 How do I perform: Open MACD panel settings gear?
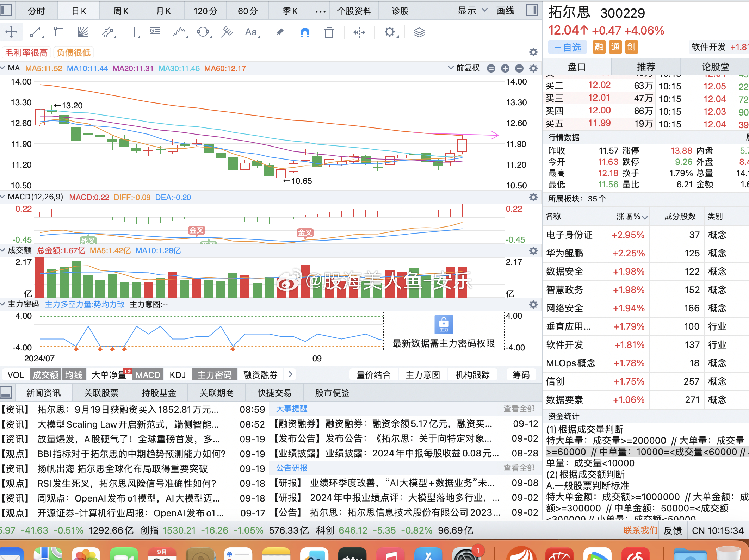pos(533,197)
